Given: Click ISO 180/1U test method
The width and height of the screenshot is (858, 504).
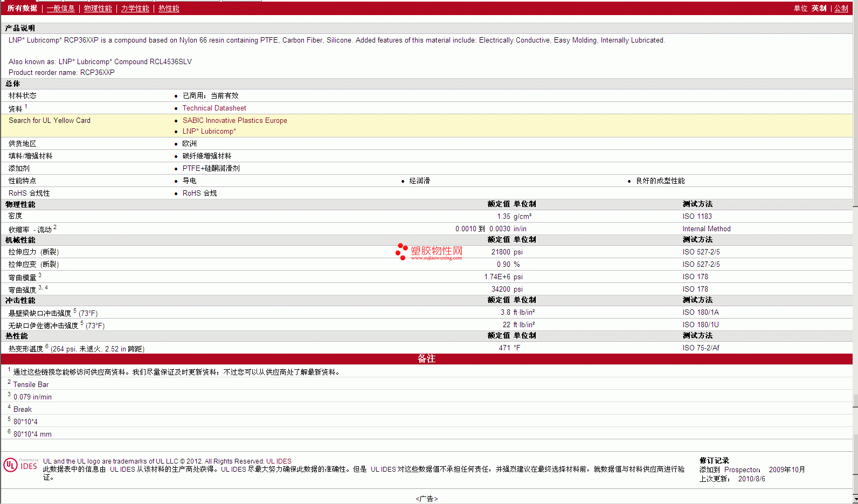Looking at the screenshot, I should pos(701,325).
